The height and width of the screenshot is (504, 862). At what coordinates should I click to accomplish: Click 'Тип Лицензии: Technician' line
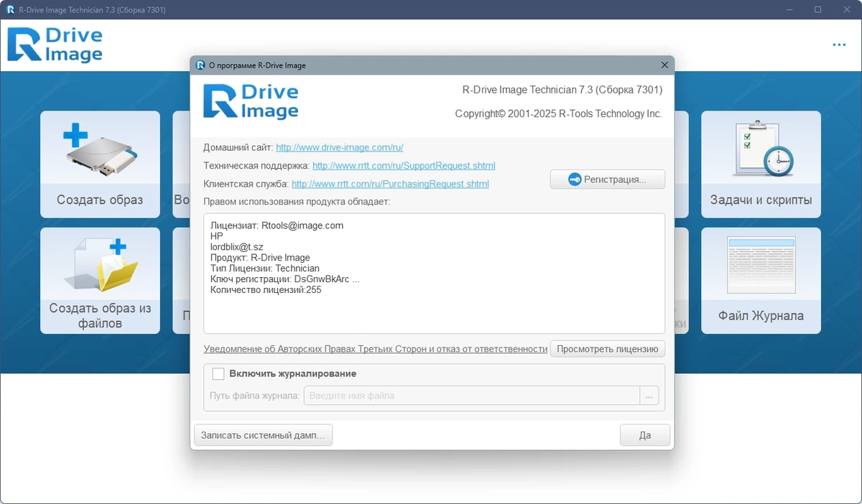[265, 269]
